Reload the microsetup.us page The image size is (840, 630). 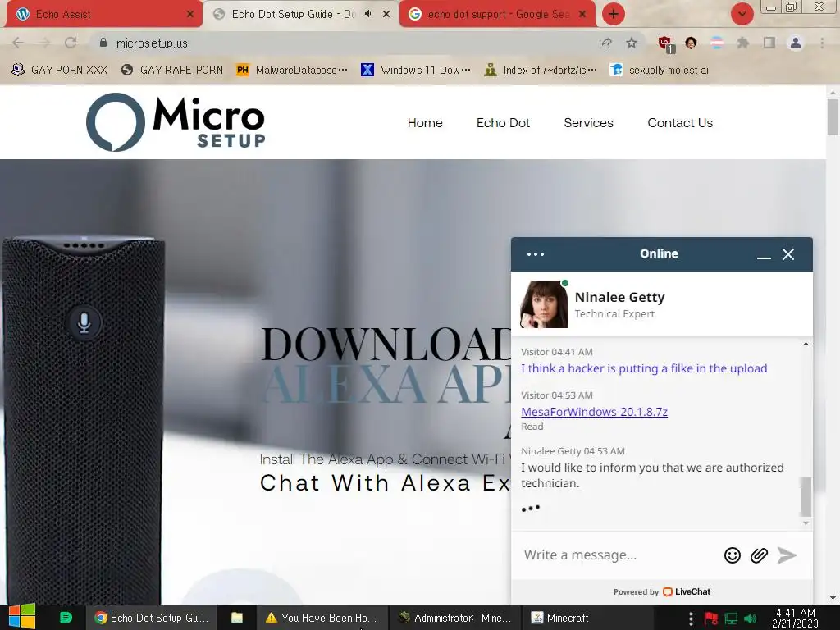(71, 43)
